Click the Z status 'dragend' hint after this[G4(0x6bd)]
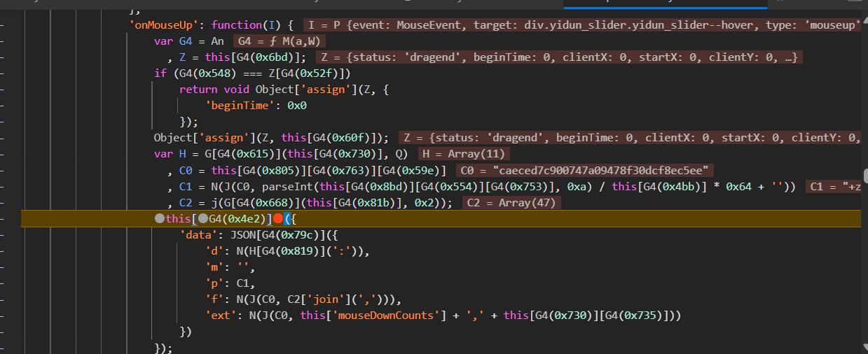Viewport: 868px width, 354px height. [559, 57]
